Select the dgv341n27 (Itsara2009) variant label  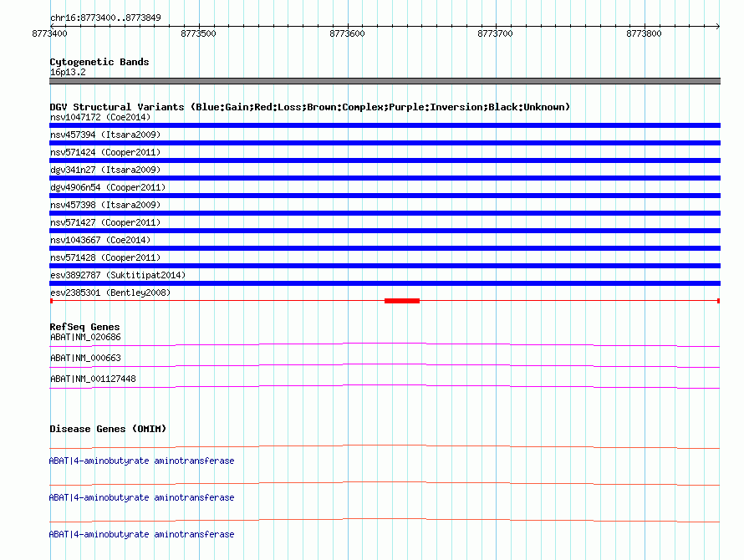pos(105,170)
